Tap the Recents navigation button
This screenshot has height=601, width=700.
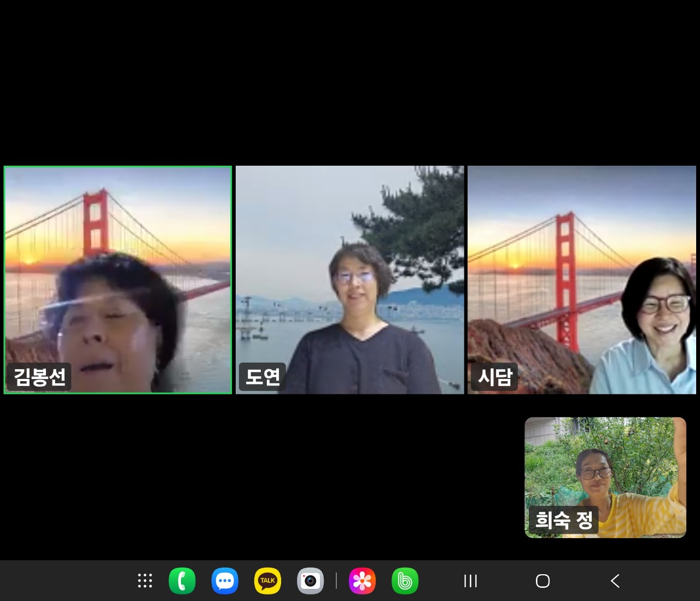point(470,581)
